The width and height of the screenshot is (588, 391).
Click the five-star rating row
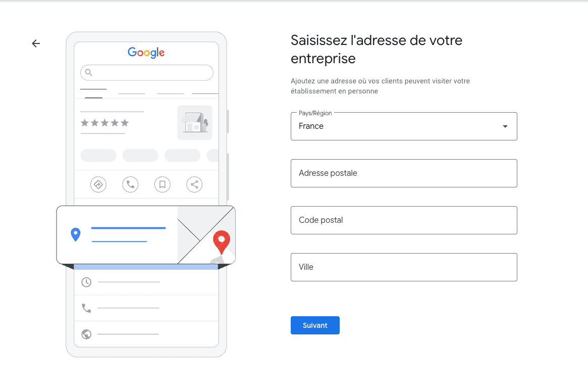tap(105, 123)
